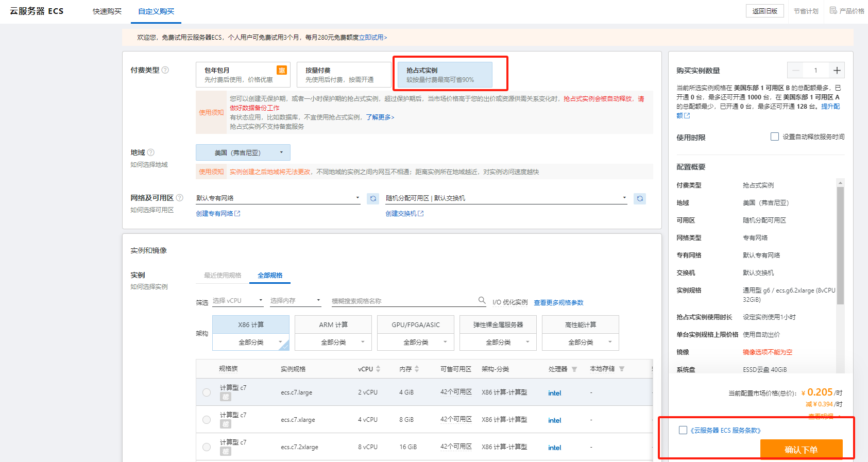This screenshot has height=462, width=868.
Task: Click the external-link icon after 创建专有网络
Action: (x=237, y=214)
